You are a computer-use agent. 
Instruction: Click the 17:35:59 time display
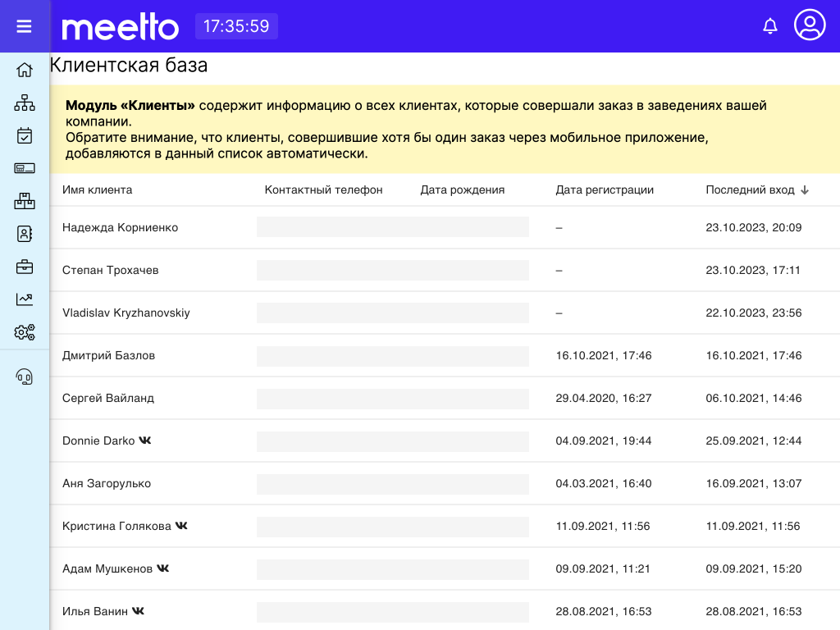point(236,25)
